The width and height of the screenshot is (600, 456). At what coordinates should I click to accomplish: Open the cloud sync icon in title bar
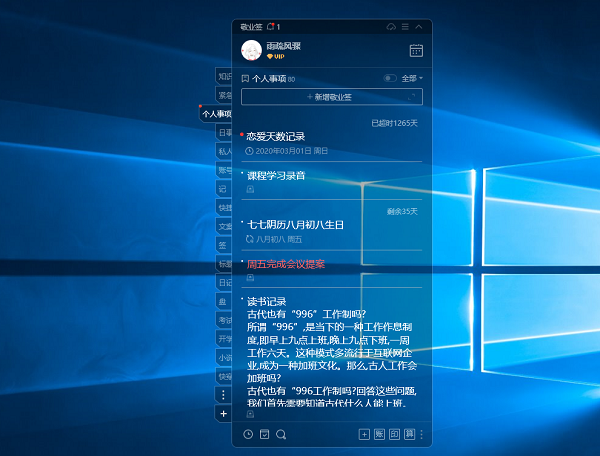391,27
